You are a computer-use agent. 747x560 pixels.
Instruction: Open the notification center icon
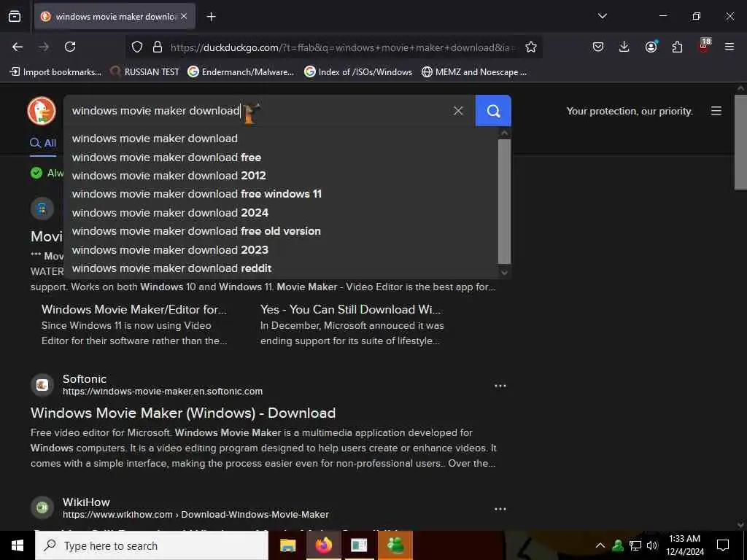(x=723, y=545)
